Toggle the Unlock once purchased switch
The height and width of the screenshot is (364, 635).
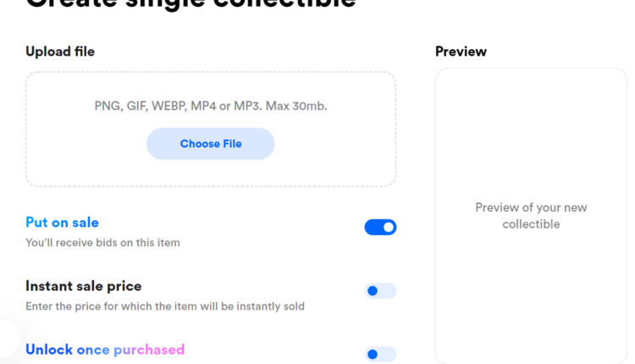[x=380, y=354]
